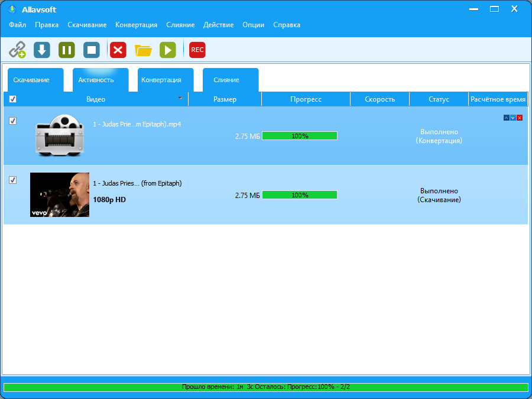
Task: Click the 1080p HD row progress bar
Action: (300, 194)
